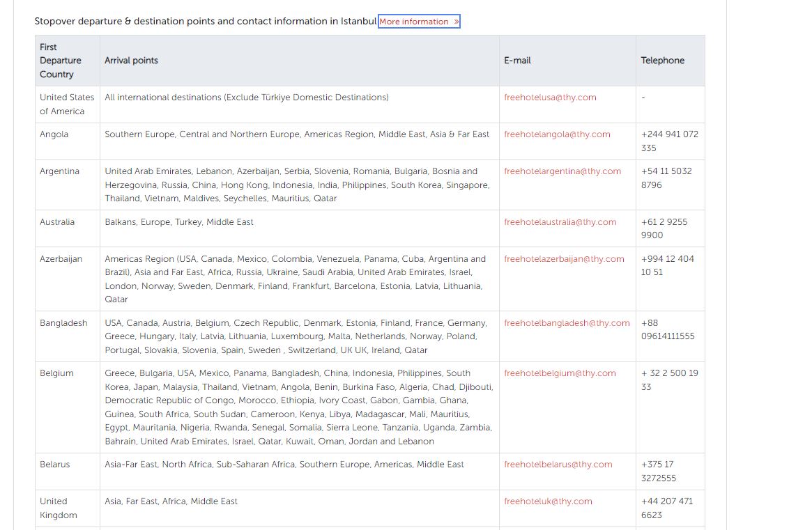Image resolution: width=812 pixels, height=530 pixels.
Task: Click the freehotelaustralia@thy.com email link
Action: (x=560, y=222)
